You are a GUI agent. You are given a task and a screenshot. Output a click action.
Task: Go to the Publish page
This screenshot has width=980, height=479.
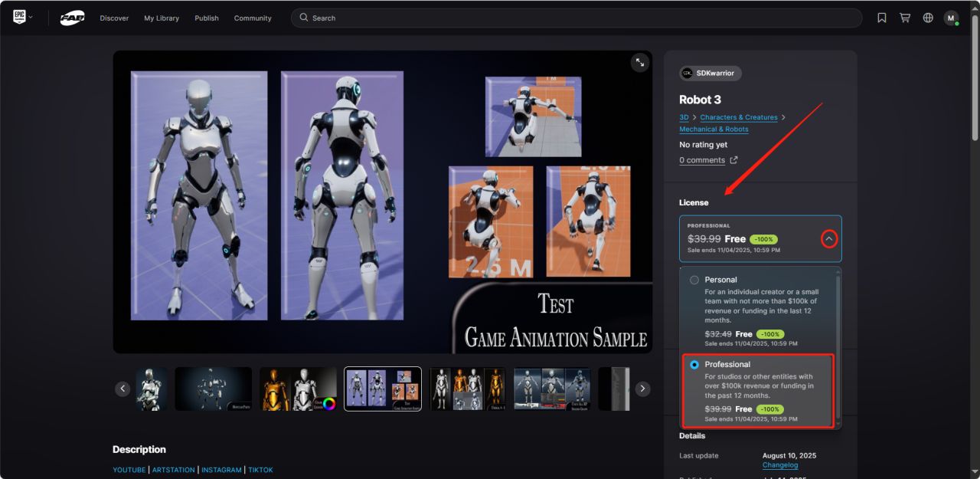point(207,18)
